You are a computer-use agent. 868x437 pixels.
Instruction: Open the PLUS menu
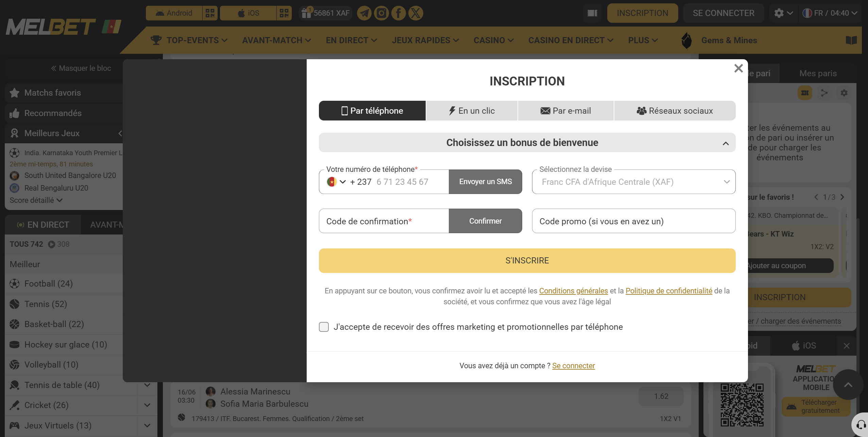tap(643, 41)
